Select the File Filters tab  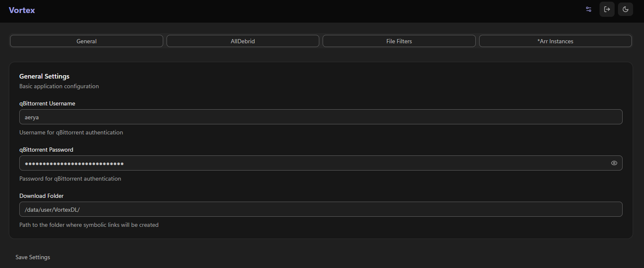point(399,41)
